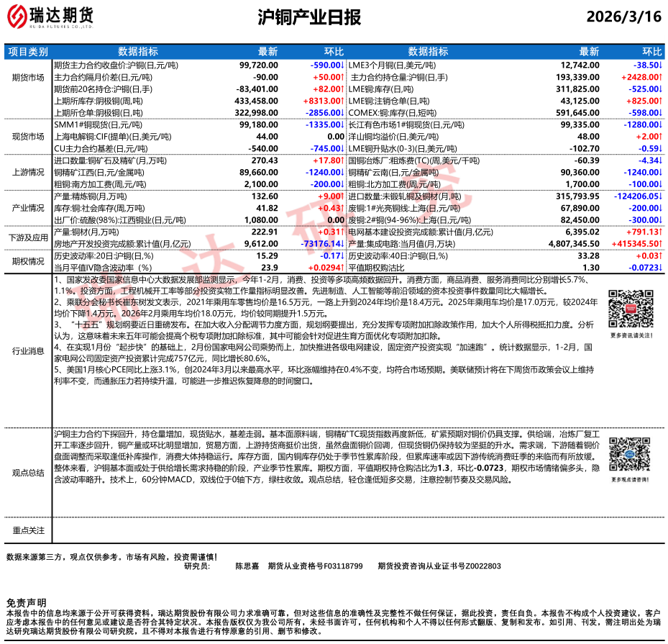Select the 上游情况 category label
This screenshot has height=644, width=668.
tap(28, 173)
